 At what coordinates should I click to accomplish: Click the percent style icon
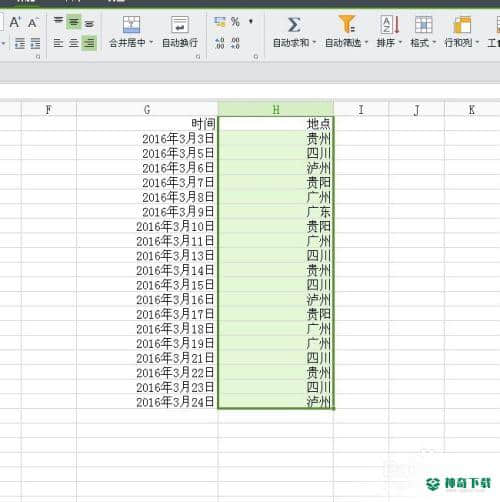coord(235,22)
